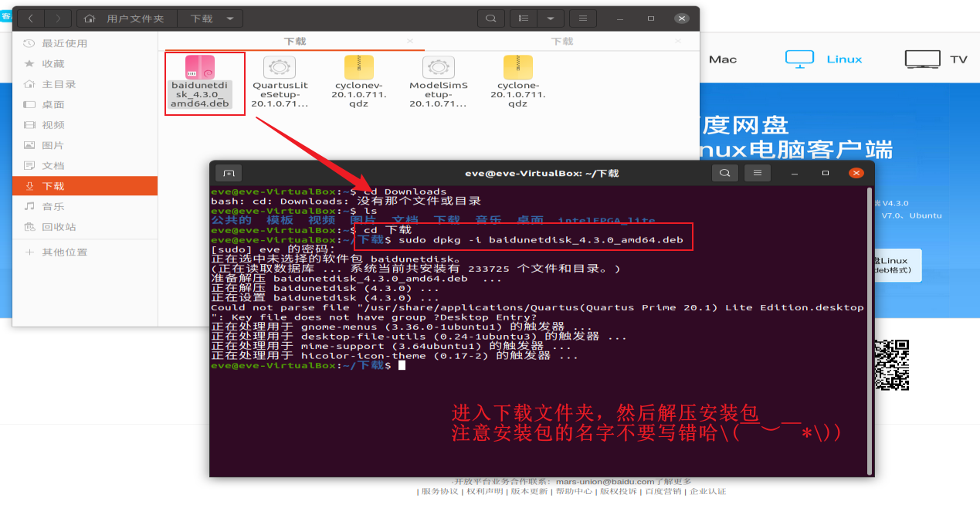Open 桌面 in the sidebar

85,104
